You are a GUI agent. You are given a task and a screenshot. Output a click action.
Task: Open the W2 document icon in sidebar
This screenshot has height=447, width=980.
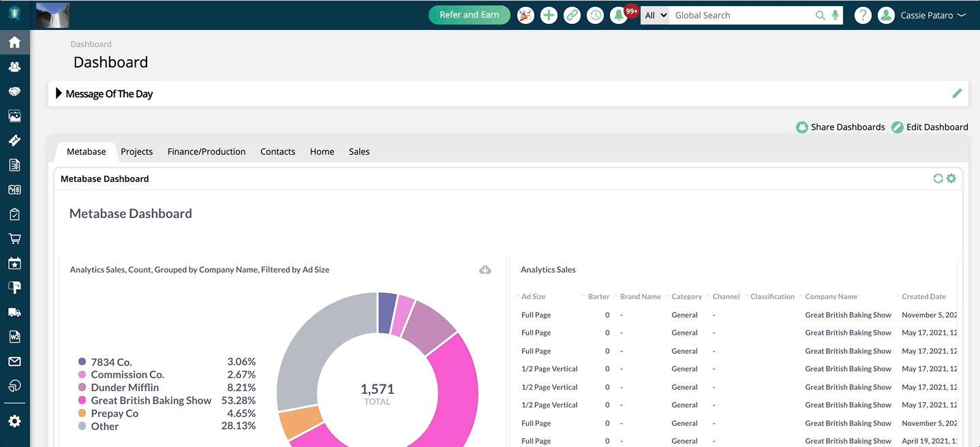tap(14, 337)
